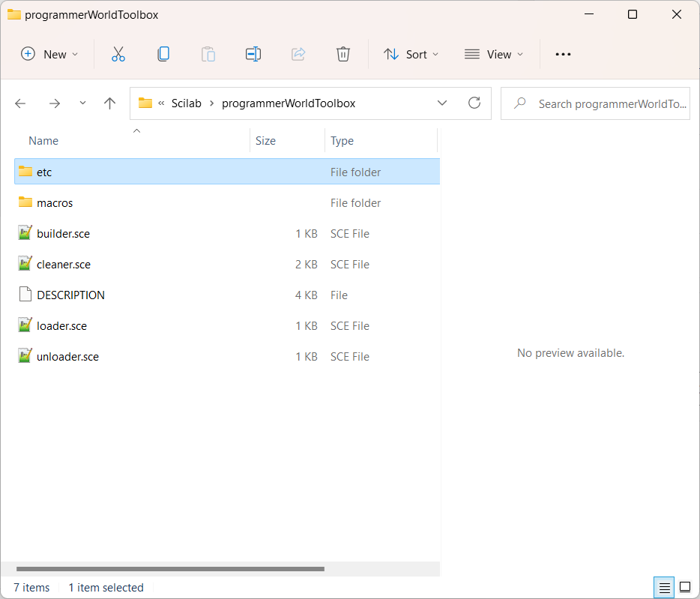The image size is (700, 599).
Task: Click the Paste clipboard icon
Action: click(x=208, y=54)
